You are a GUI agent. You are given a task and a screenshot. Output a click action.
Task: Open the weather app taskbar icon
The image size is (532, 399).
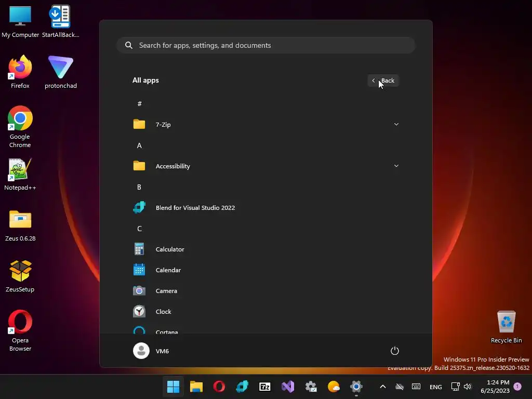[x=334, y=387]
